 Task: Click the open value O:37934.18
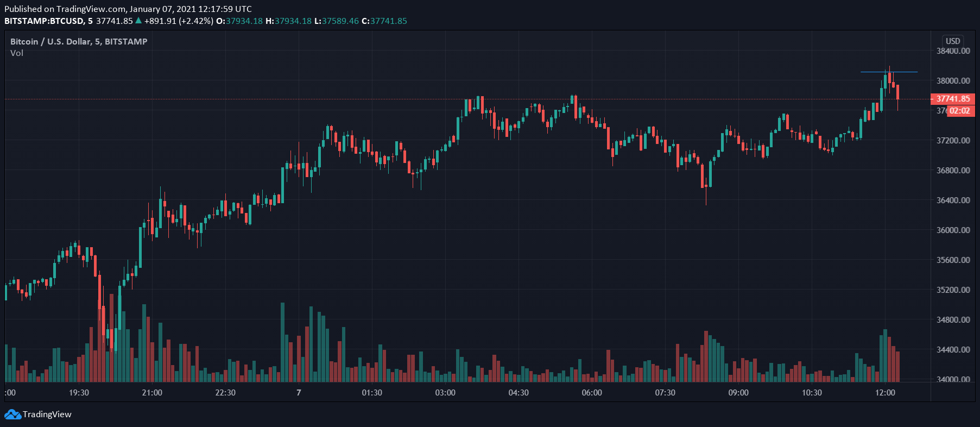click(239, 21)
